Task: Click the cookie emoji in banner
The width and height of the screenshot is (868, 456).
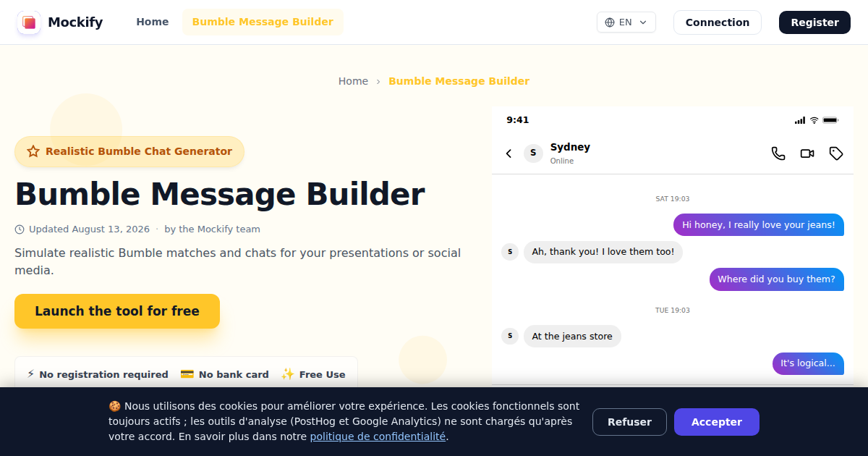Action: tap(114, 406)
